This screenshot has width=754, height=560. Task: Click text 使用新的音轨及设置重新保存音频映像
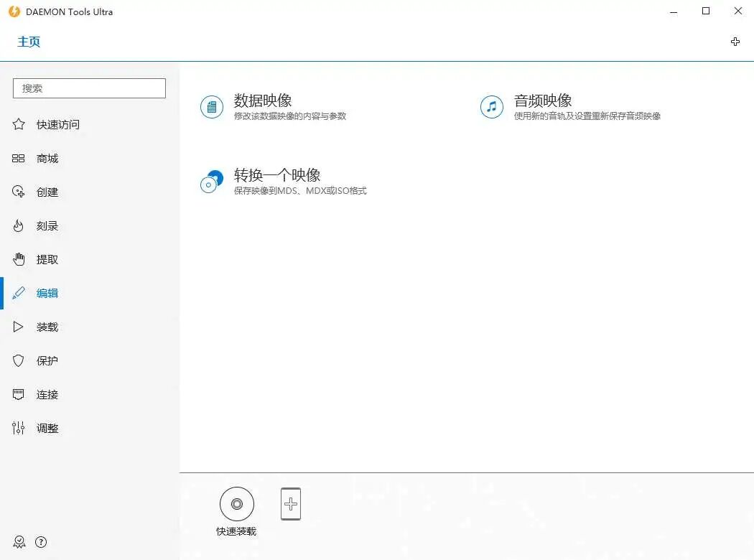coord(587,116)
